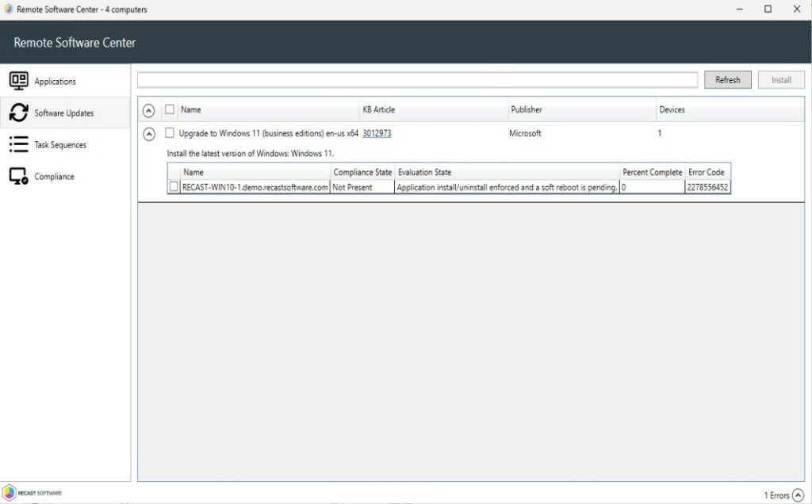
Task: Open the Applications section
Action: (x=65, y=81)
